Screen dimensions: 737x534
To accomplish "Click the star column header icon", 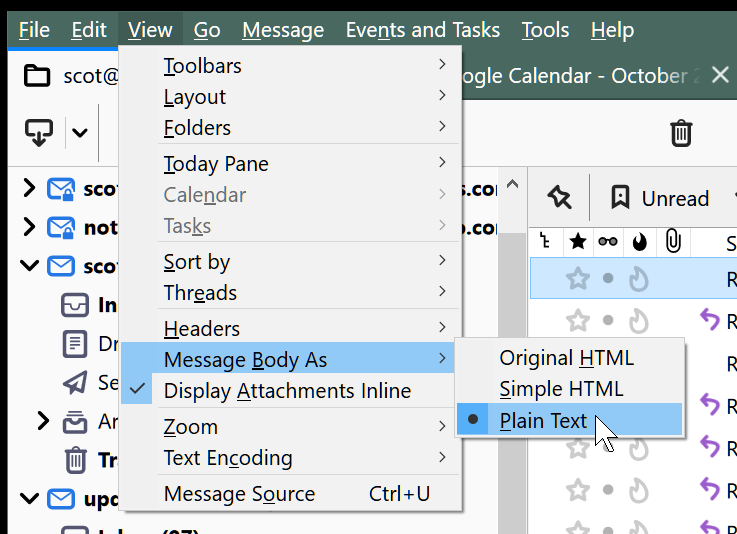I will point(578,242).
